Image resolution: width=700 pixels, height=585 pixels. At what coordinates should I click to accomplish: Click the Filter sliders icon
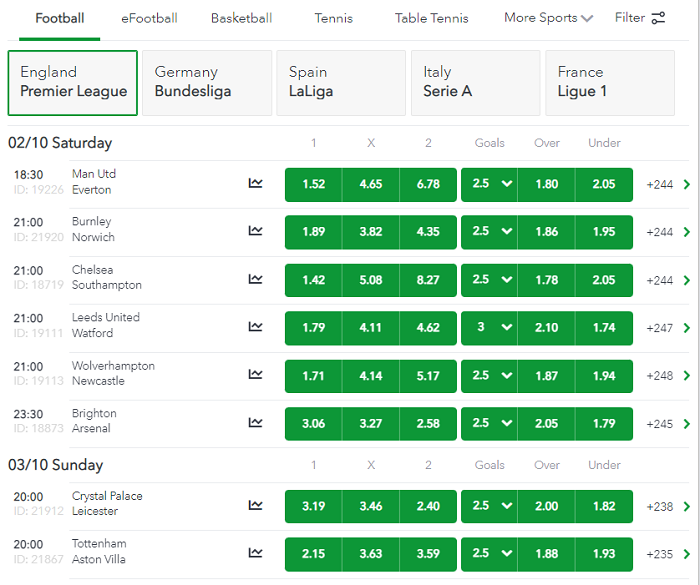tap(658, 18)
